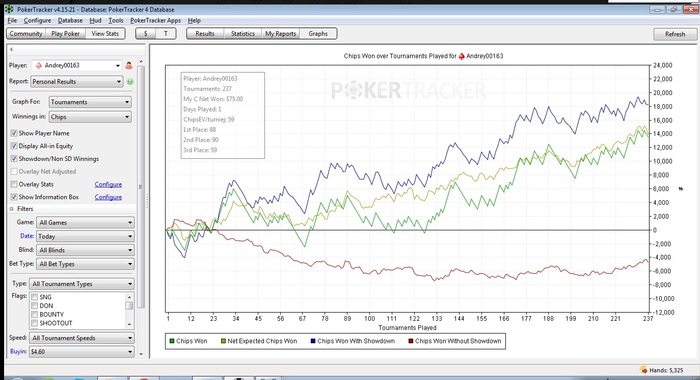Click the Buyin filter label link
This screenshot has height=380, width=700.
click(x=18, y=351)
